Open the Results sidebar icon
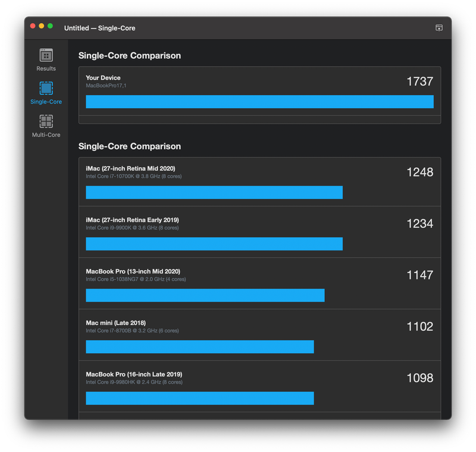The width and height of the screenshot is (476, 452). [46, 55]
